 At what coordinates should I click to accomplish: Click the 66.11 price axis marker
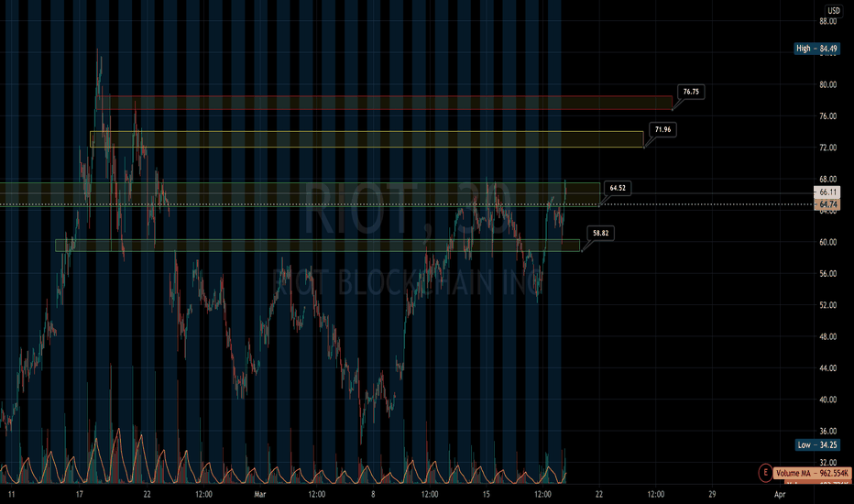[827, 192]
